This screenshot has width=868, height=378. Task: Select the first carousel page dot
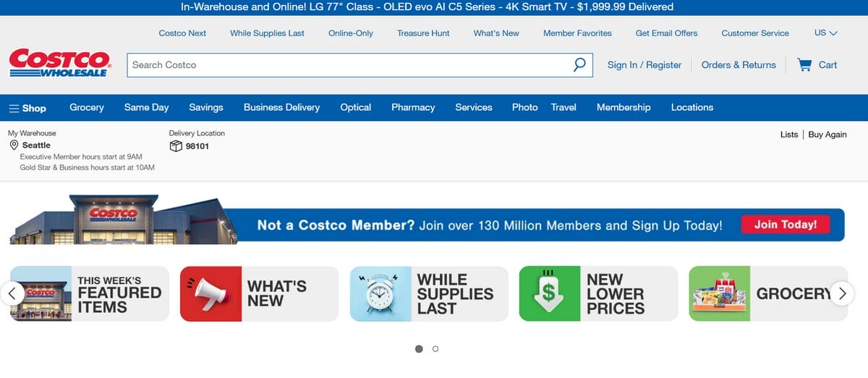pyautogui.click(x=419, y=348)
